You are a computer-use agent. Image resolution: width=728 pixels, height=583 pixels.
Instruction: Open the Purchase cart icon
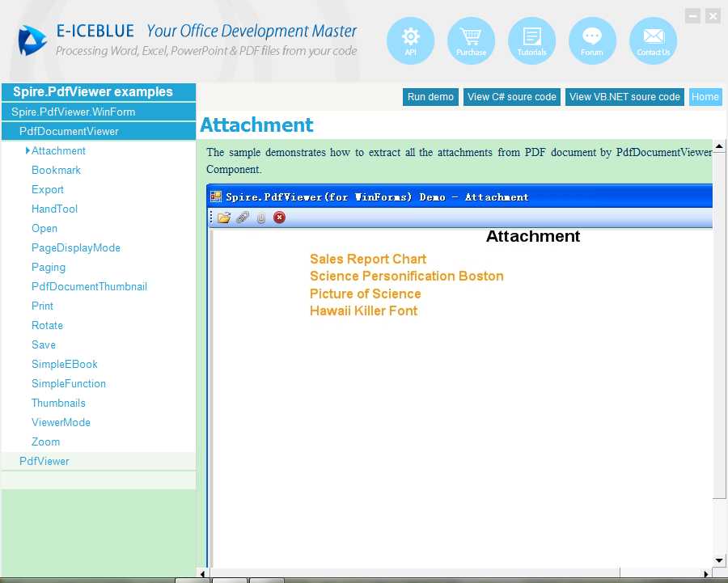click(x=471, y=41)
